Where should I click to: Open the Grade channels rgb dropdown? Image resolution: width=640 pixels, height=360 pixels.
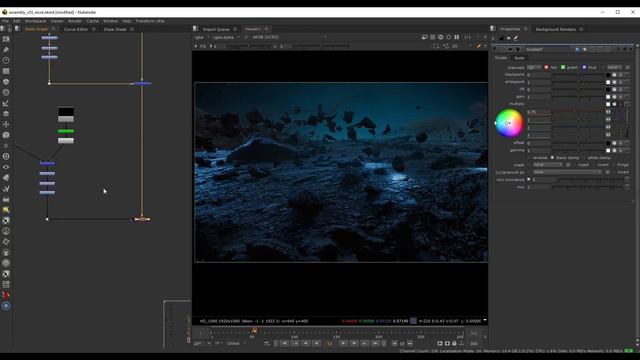(x=534, y=67)
